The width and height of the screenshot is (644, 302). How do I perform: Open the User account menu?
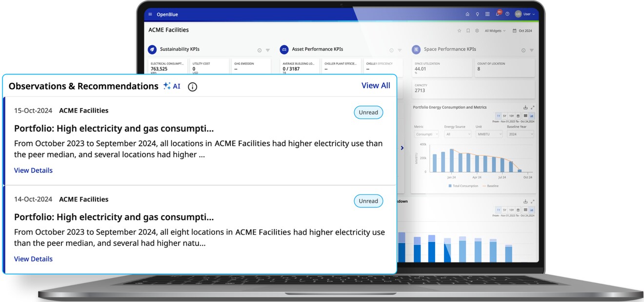[525, 15]
